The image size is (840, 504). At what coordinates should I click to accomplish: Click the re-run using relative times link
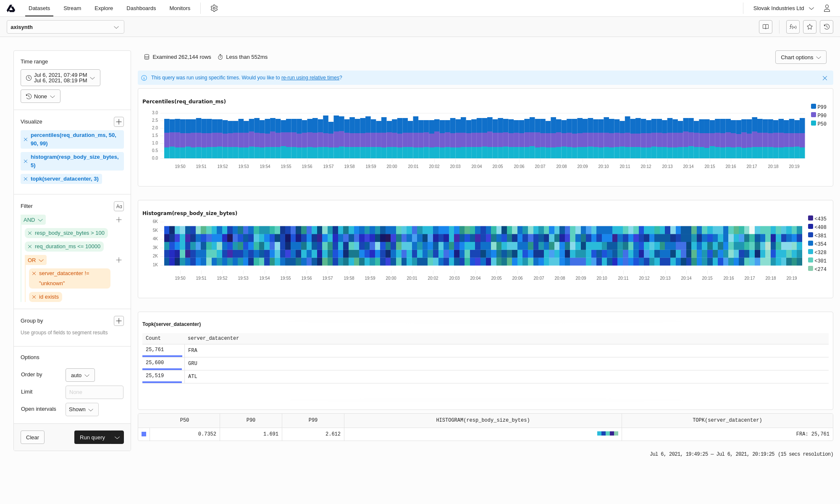point(310,78)
